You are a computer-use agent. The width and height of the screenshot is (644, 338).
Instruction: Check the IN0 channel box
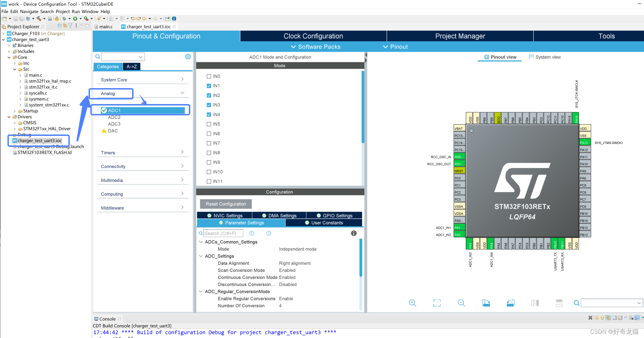(x=209, y=76)
